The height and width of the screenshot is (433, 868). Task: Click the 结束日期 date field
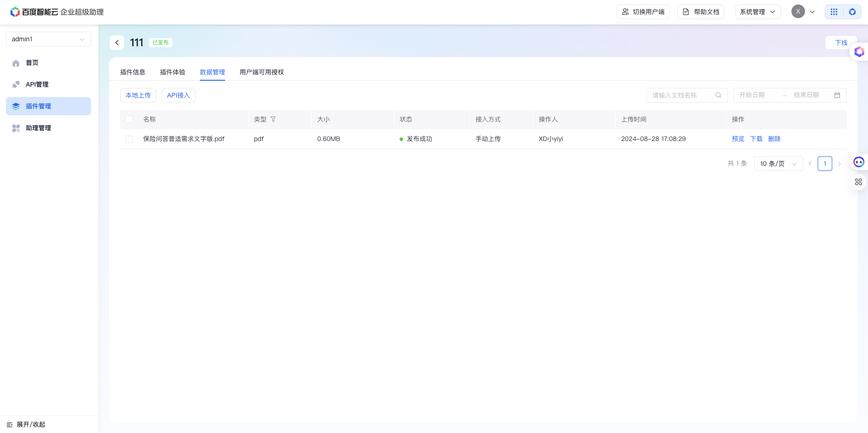point(811,95)
